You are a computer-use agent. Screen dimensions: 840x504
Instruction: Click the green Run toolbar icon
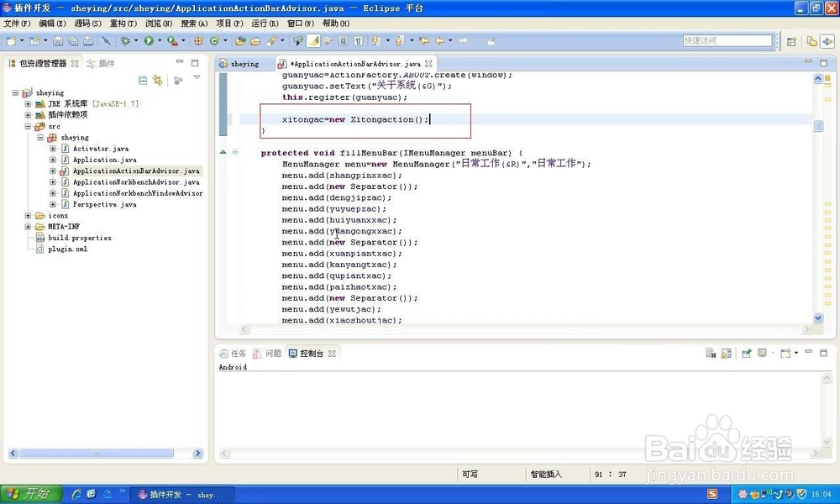pos(149,40)
